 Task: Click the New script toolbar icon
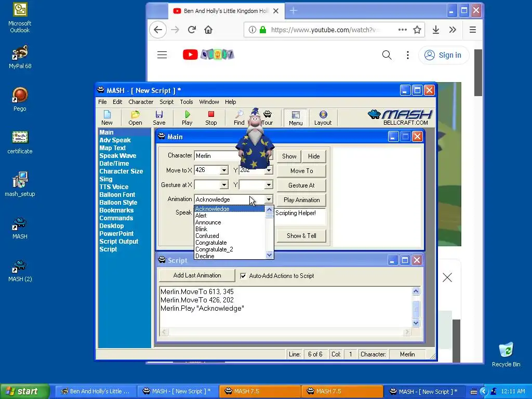[107, 117]
